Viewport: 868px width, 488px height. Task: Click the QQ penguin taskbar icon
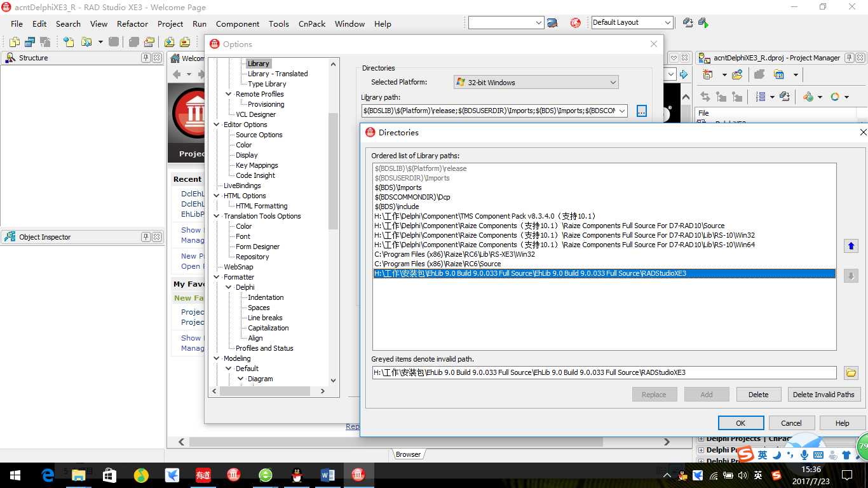point(297,475)
